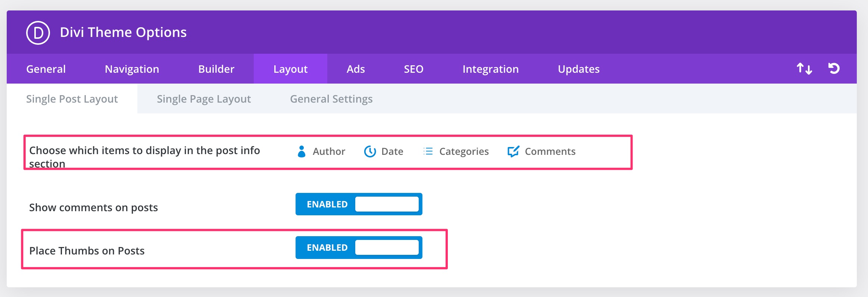Go to the Ads tab
The height and width of the screenshot is (297, 868).
[356, 69]
